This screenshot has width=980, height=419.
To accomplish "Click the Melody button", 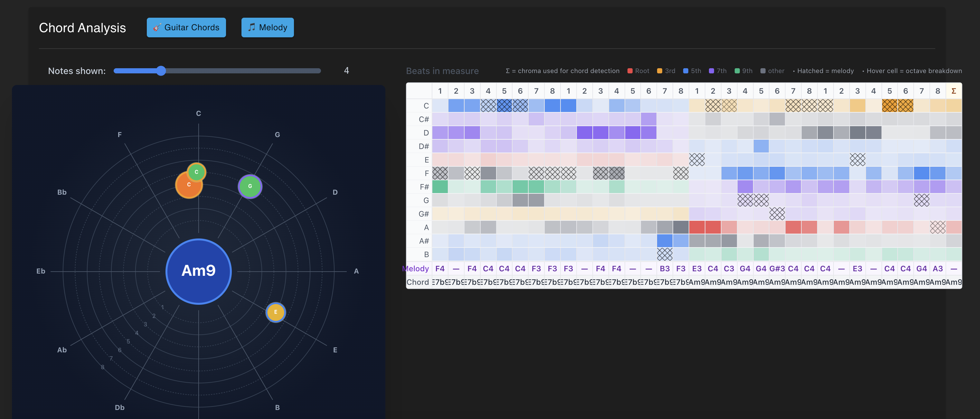I will [268, 27].
